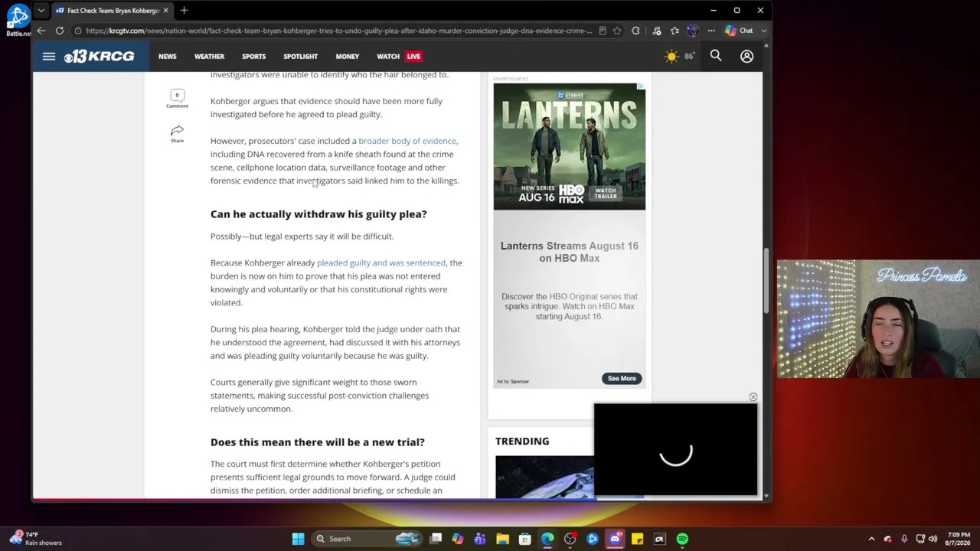Viewport: 980px width, 551px height.
Task: Click the Lanterns HBO Max ad image
Action: [x=569, y=146]
